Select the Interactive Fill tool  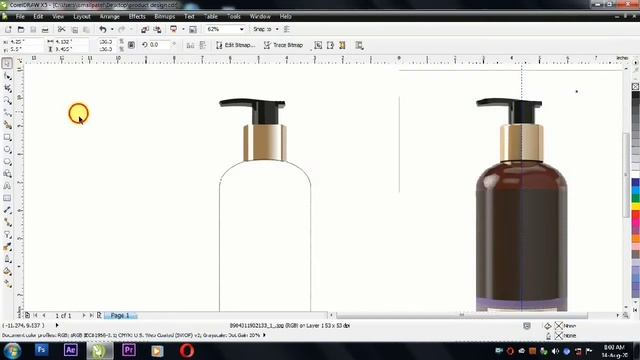(7, 283)
